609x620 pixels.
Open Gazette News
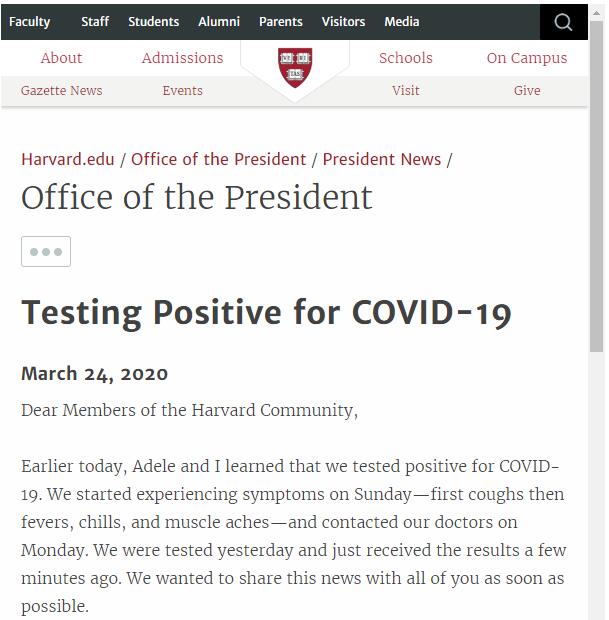[x=61, y=90]
